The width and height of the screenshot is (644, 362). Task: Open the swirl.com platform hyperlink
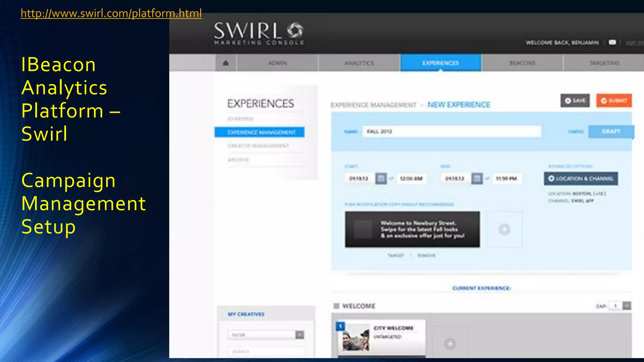pos(111,13)
